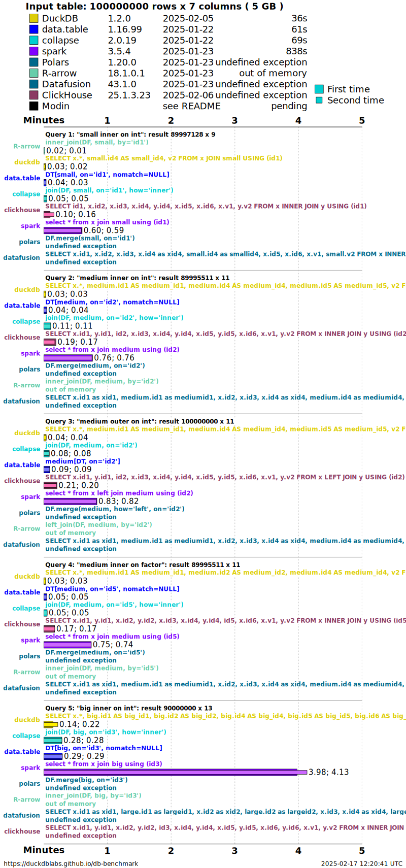Viewport: 406px width, 868px height.
Task: Click the blue data.table legend swatch
Action: pos(33,29)
